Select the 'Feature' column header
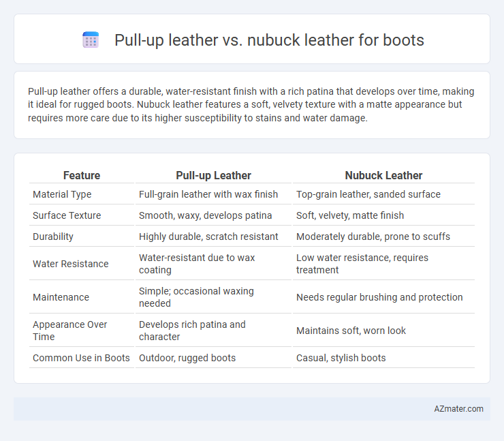Viewport: 504px width, 441px height. click(x=82, y=175)
